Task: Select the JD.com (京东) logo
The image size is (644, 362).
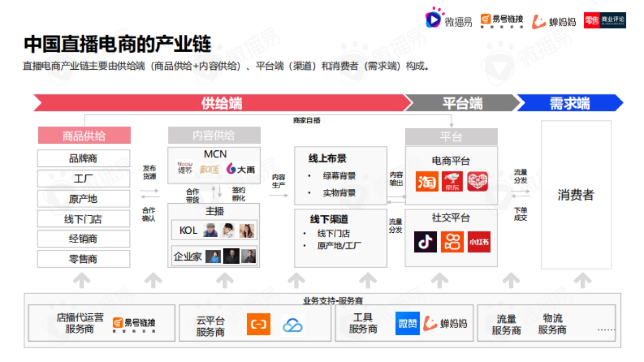Action: (452, 182)
